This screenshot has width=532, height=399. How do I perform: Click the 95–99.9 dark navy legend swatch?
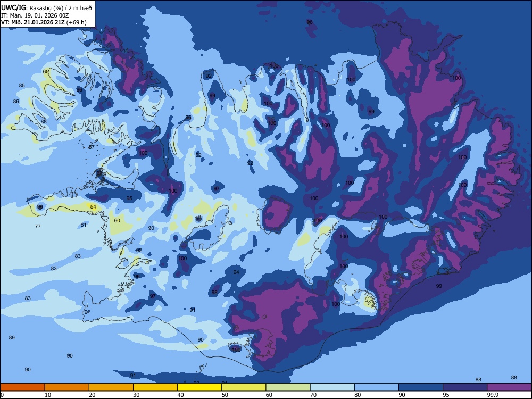tap(465, 387)
